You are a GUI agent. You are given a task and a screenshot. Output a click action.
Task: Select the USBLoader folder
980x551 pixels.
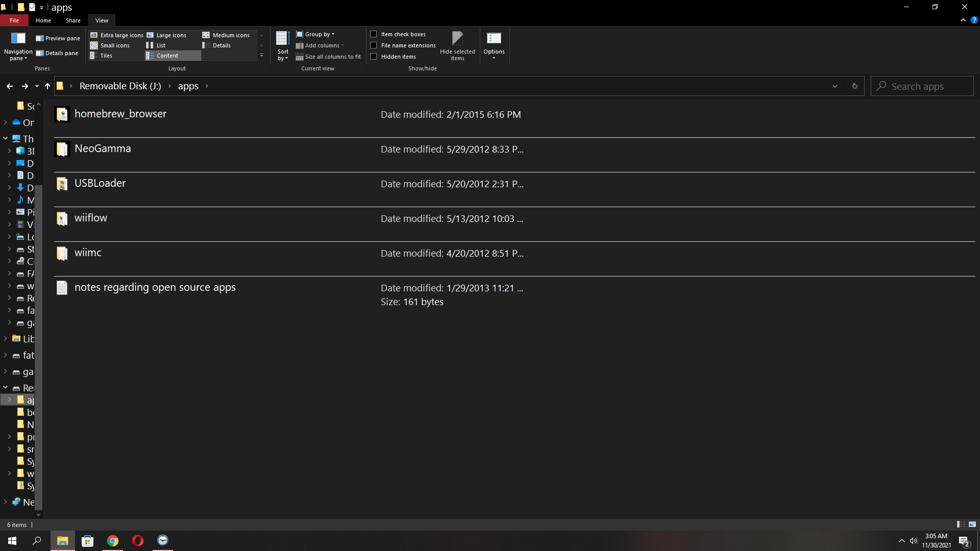point(514,189)
